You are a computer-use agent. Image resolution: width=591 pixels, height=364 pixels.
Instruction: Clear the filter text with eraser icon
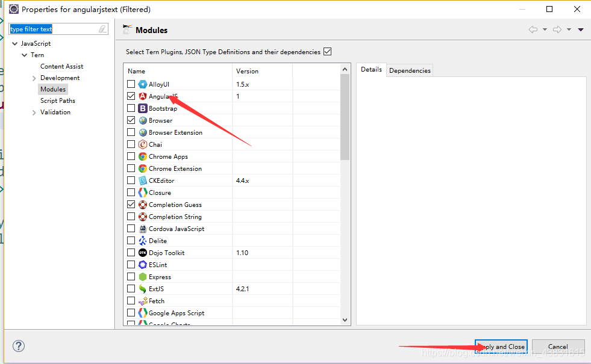(x=102, y=29)
